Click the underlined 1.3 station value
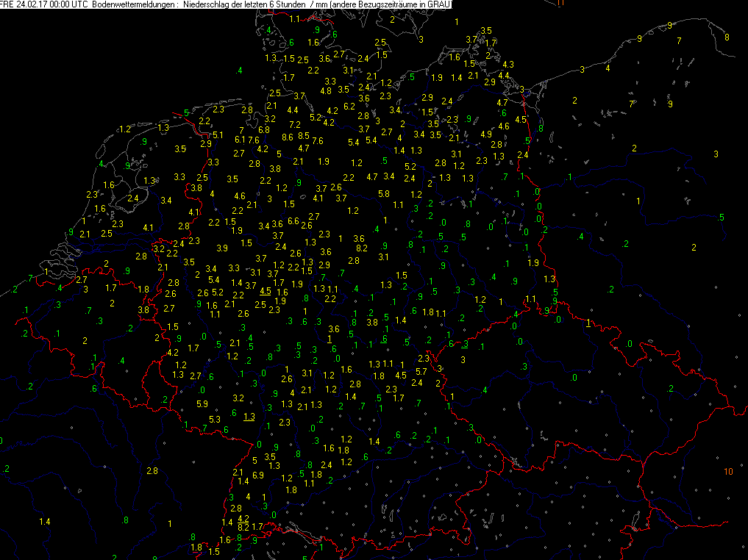Image resolution: width=748 pixels, height=560 pixels. point(249,417)
